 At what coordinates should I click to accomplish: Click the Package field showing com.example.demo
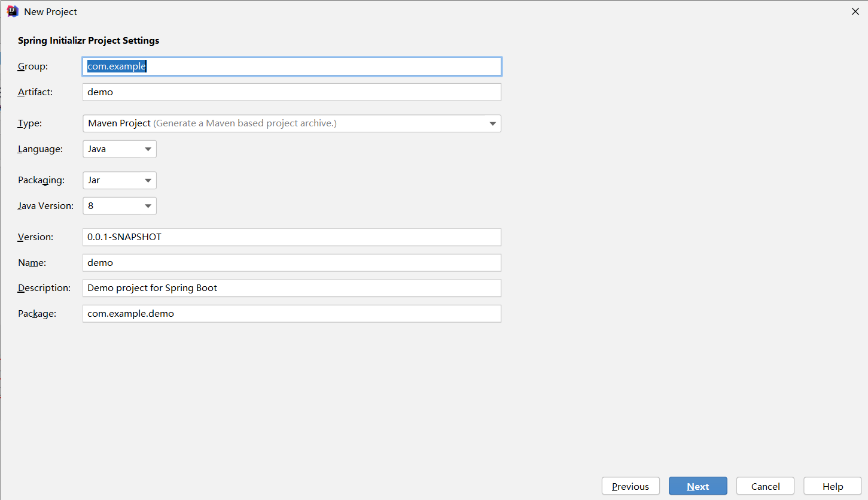pyautogui.click(x=291, y=313)
